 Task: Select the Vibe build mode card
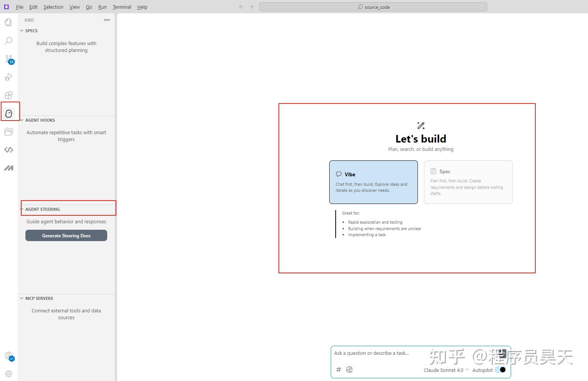pyautogui.click(x=373, y=182)
